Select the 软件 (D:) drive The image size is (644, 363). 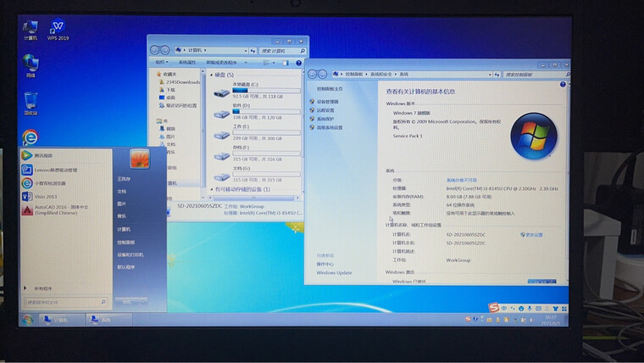click(x=257, y=111)
